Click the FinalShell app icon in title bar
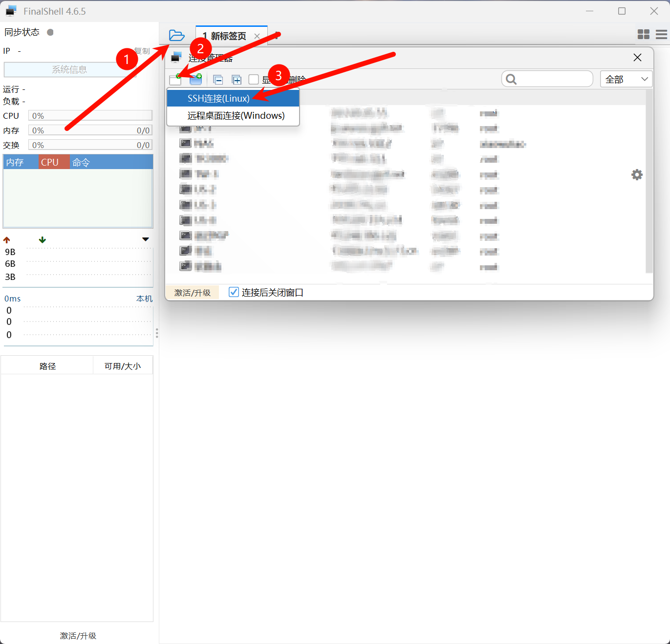 tap(11, 11)
